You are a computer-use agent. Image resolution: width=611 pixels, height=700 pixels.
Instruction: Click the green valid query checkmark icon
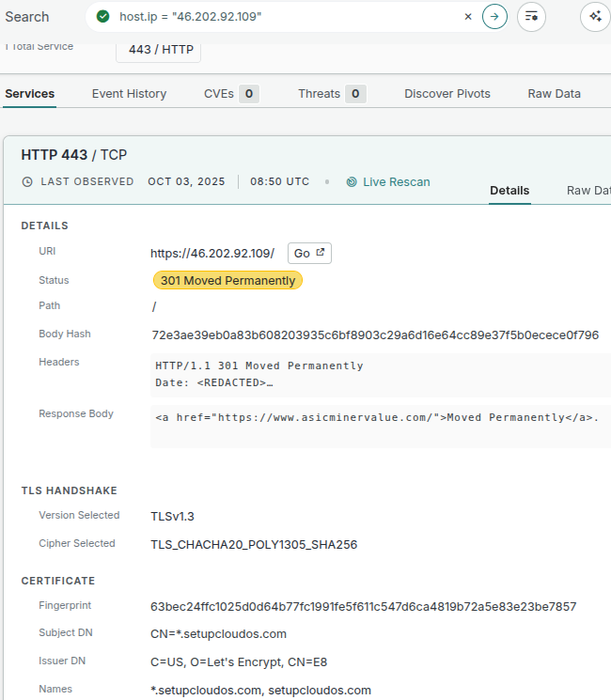tap(103, 17)
